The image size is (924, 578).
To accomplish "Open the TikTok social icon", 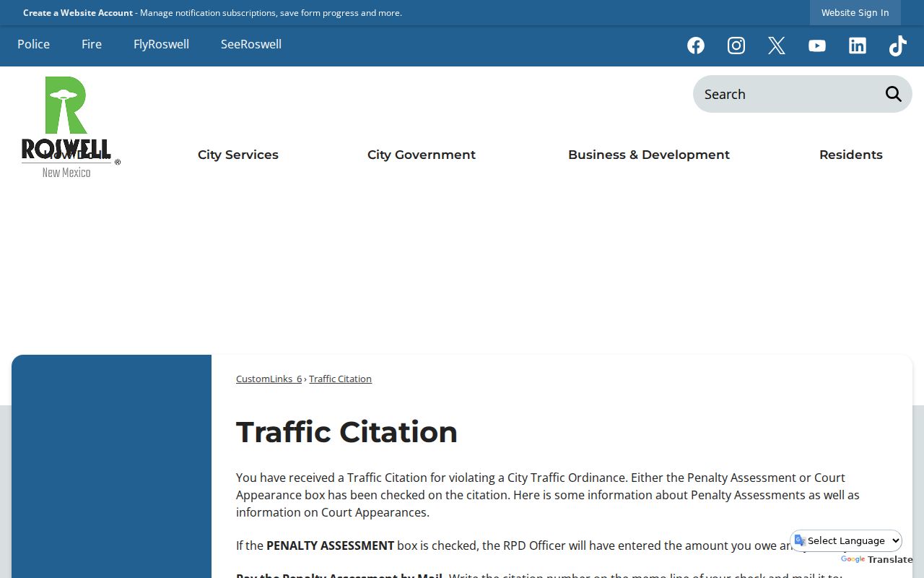I will click(x=898, y=46).
